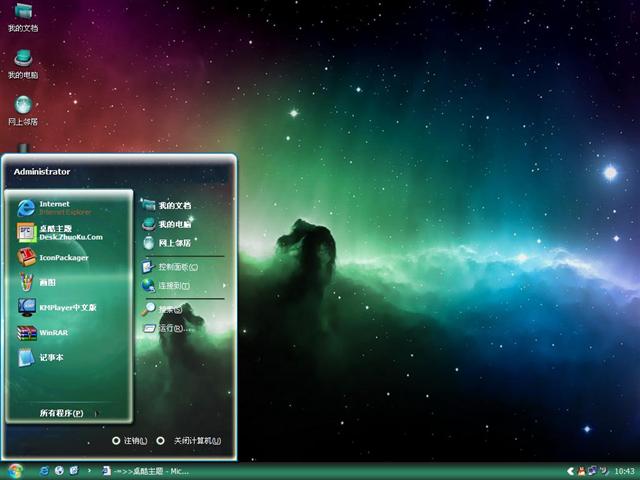Click the Start orb button

pyautogui.click(x=15, y=471)
